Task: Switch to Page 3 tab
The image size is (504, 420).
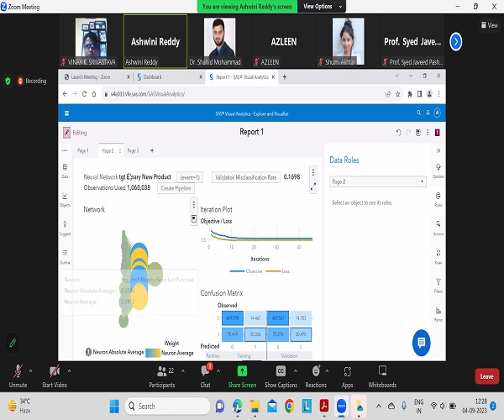Action: tap(133, 150)
